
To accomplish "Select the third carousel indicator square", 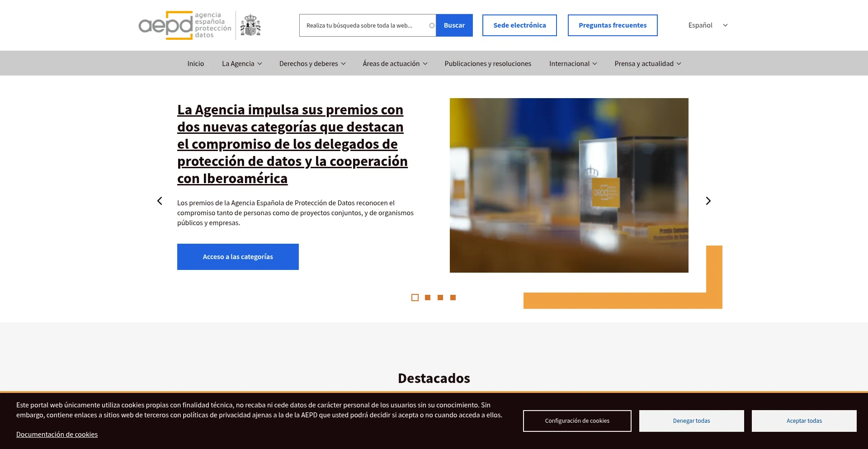I will [x=440, y=298].
